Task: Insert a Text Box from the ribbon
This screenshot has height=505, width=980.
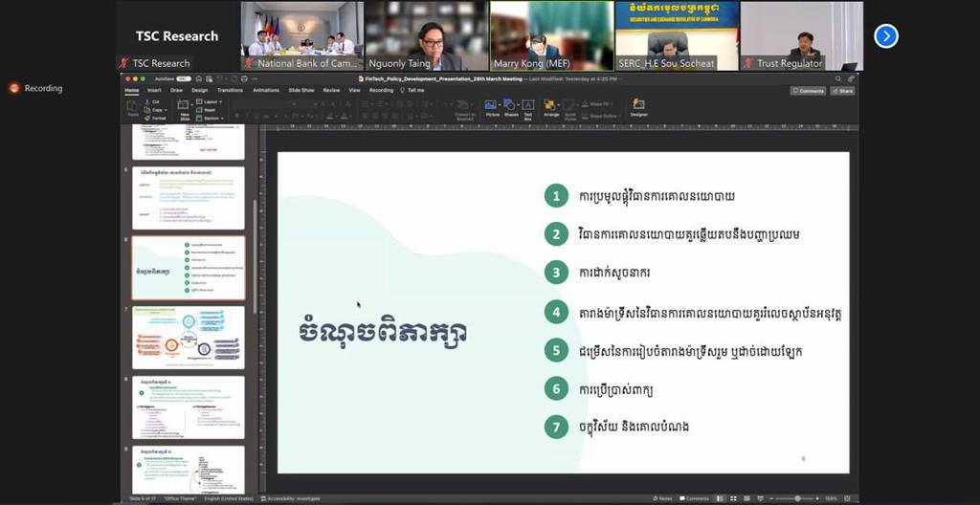Action: (528, 104)
